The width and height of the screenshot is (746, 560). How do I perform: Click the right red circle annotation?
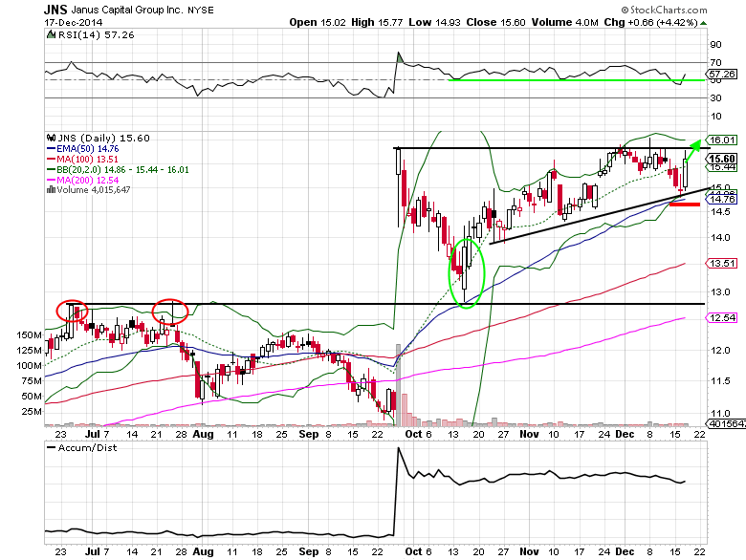170,310
